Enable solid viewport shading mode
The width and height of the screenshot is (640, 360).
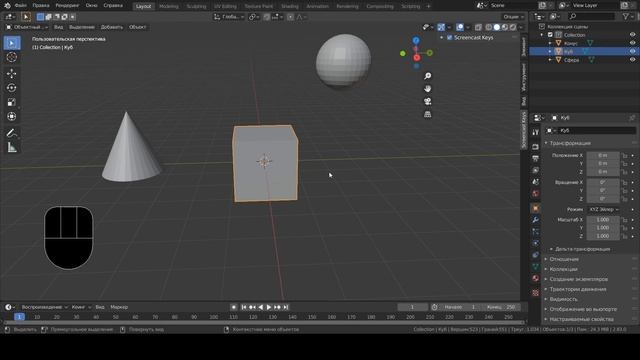click(x=497, y=27)
